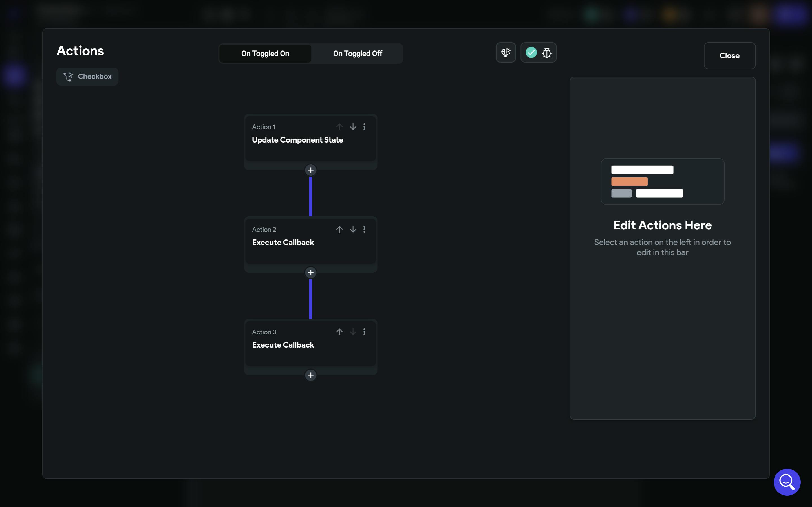
Task: Move Action 3 up with arrow
Action: [339, 332]
